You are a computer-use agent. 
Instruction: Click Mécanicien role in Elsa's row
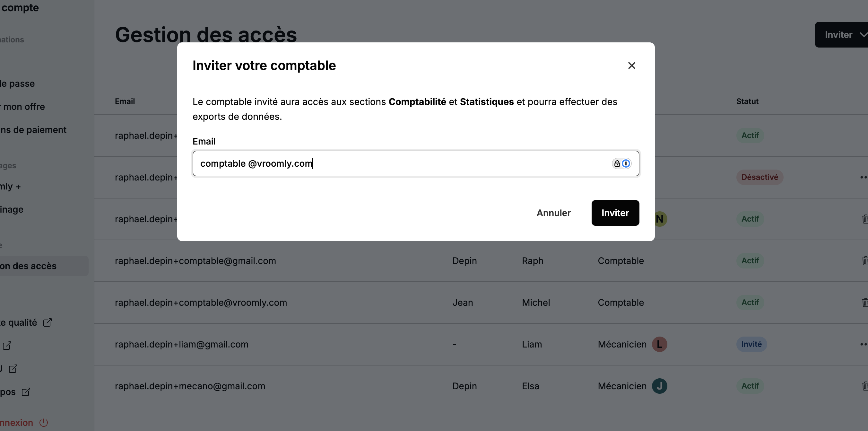click(622, 386)
